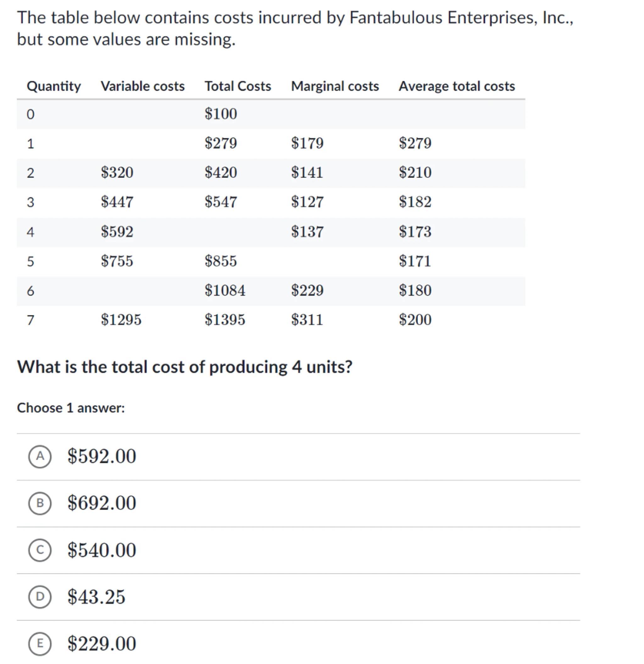
Task: Select answer choice D radio button
Action: pyautogui.click(x=40, y=597)
